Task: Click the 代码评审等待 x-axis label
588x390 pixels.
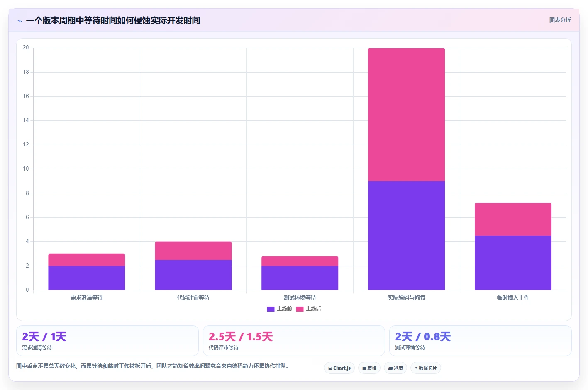Action: (x=193, y=297)
